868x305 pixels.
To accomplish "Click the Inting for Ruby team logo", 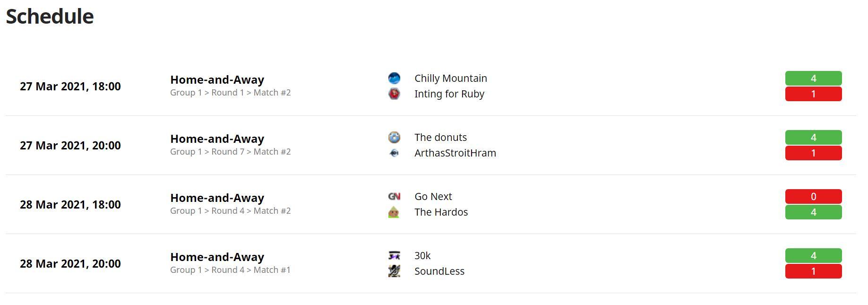I will click(x=394, y=94).
